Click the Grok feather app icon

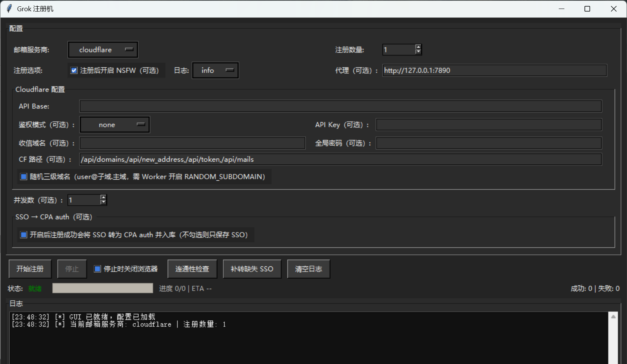pos(9,9)
